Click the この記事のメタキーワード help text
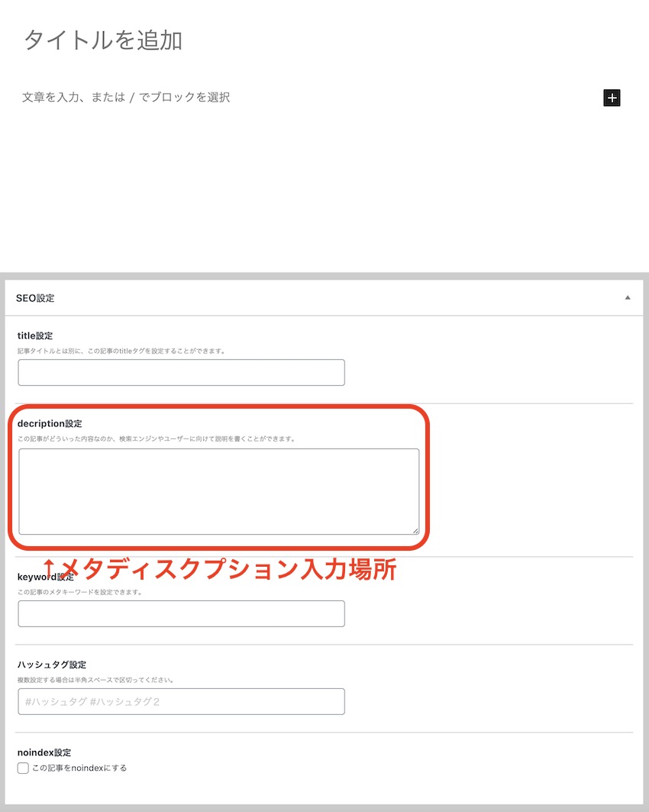 tap(79, 592)
